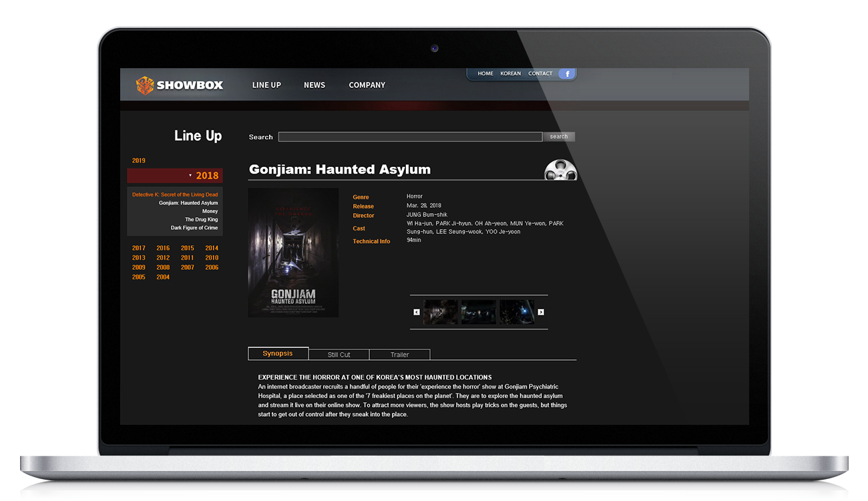The height and width of the screenshot is (501, 868).
Task: Open the 2012 lineup
Action: (163, 258)
